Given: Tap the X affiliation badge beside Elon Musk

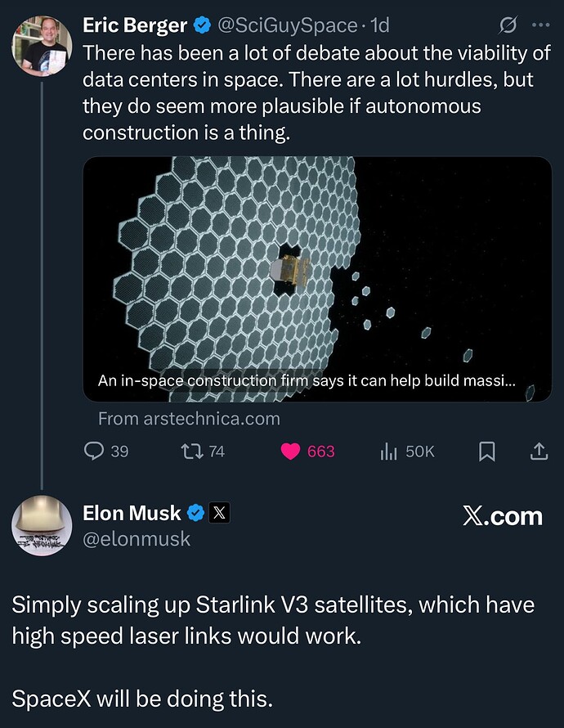Looking at the screenshot, I should pos(219,513).
